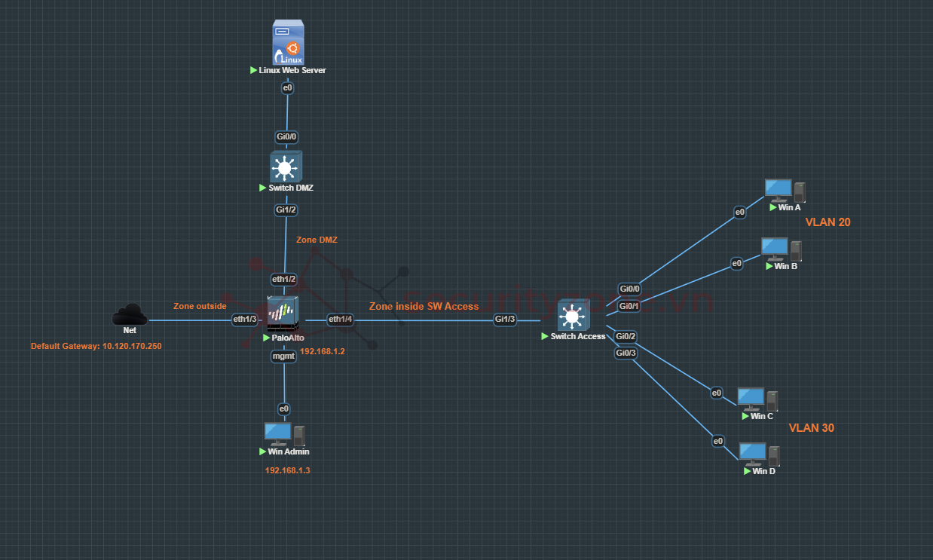The width and height of the screenshot is (933, 560).
Task: Open the Win Admin computer node
Action: tap(284, 434)
